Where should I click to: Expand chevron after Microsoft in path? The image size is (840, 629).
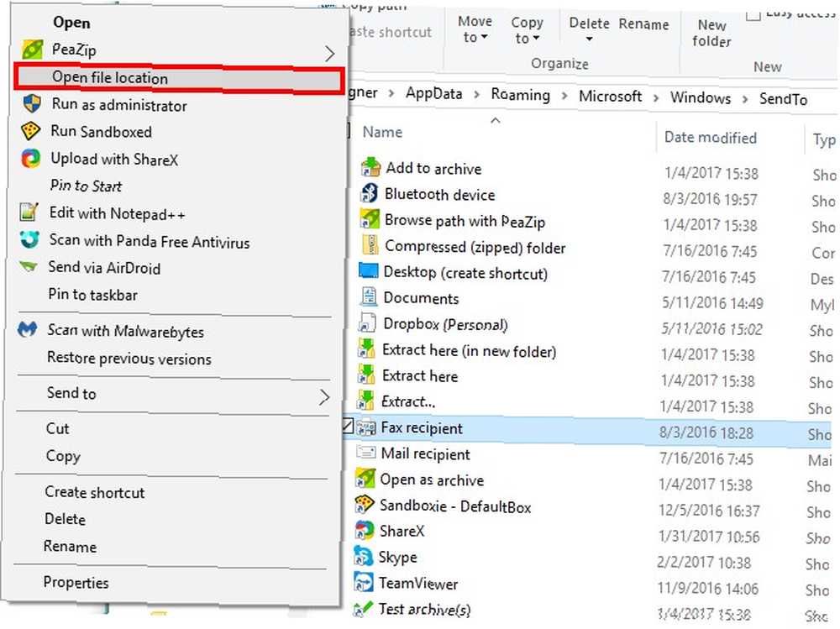pos(656,97)
